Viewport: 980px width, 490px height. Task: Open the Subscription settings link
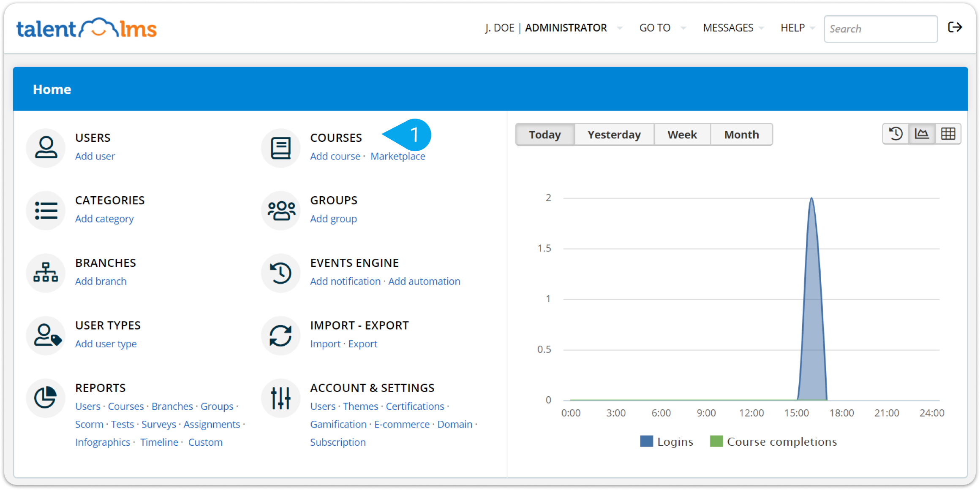tap(338, 442)
